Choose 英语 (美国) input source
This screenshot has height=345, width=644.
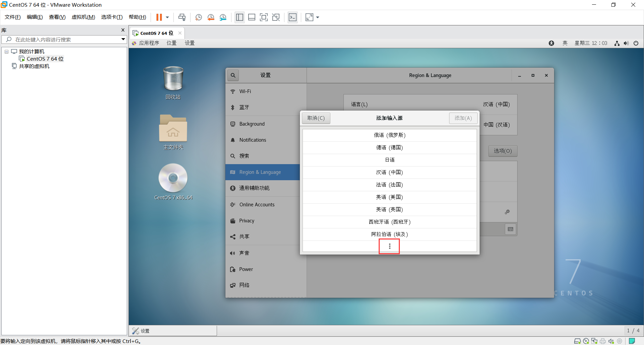(x=390, y=197)
